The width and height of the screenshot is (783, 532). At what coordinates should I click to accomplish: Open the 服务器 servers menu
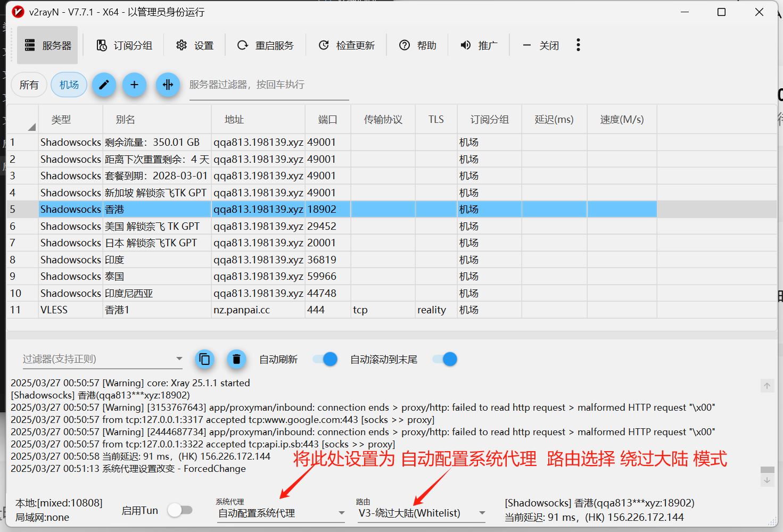[47, 45]
